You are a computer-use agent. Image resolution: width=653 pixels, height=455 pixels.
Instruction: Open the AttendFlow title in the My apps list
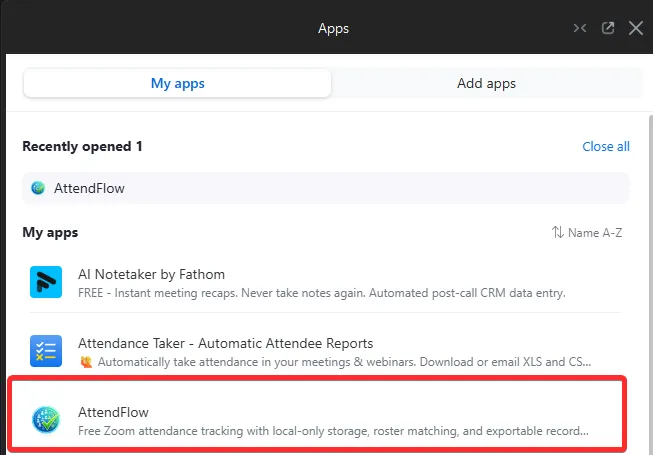[x=113, y=412]
